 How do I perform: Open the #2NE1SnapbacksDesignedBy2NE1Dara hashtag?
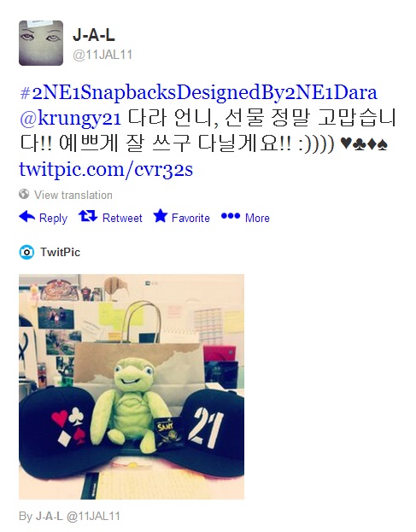(x=198, y=92)
